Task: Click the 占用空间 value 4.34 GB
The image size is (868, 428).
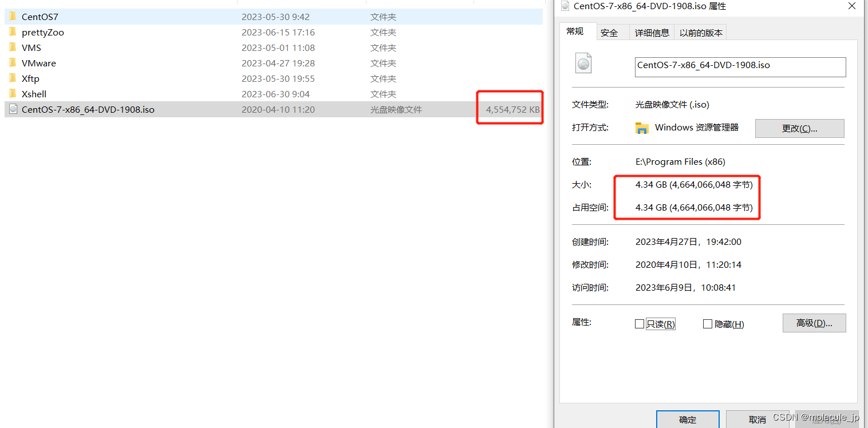Action: tap(694, 208)
